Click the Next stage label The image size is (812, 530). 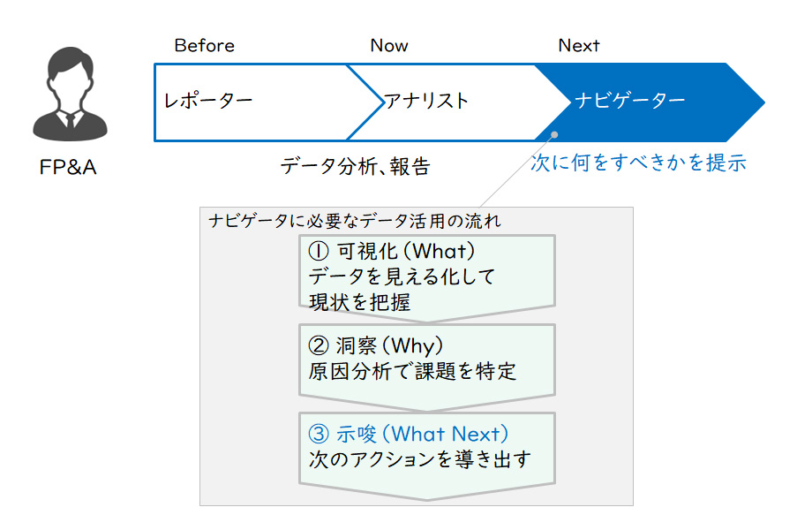tap(579, 46)
